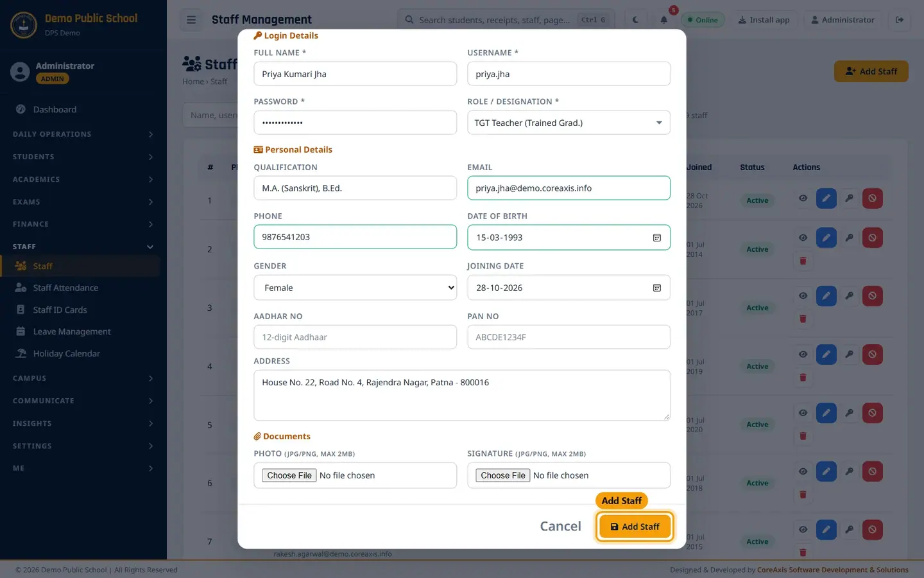Click Cancel in the staff form
The image size is (924, 578).
click(x=560, y=527)
